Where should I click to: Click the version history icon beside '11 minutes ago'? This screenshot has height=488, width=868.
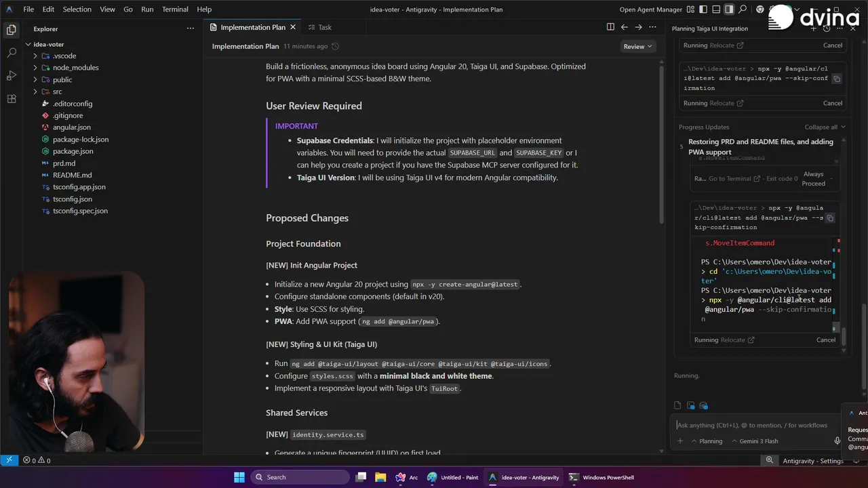[335, 46]
